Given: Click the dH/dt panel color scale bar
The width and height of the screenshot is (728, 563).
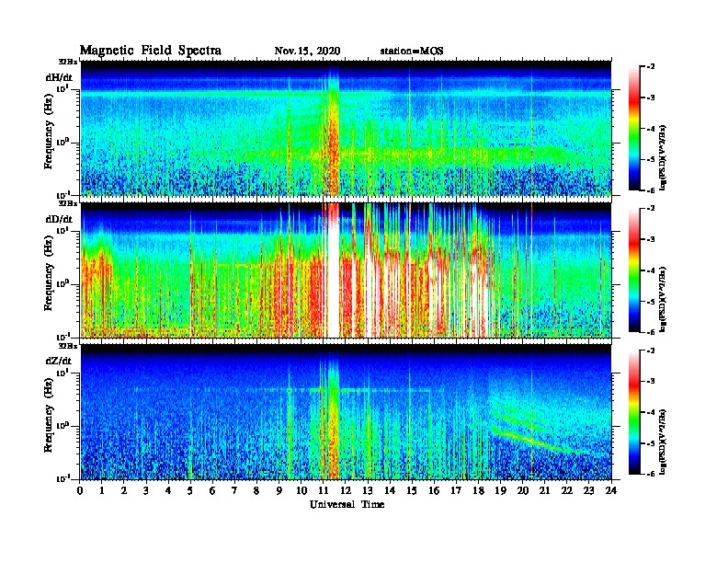Looking at the screenshot, I should [634, 129].
